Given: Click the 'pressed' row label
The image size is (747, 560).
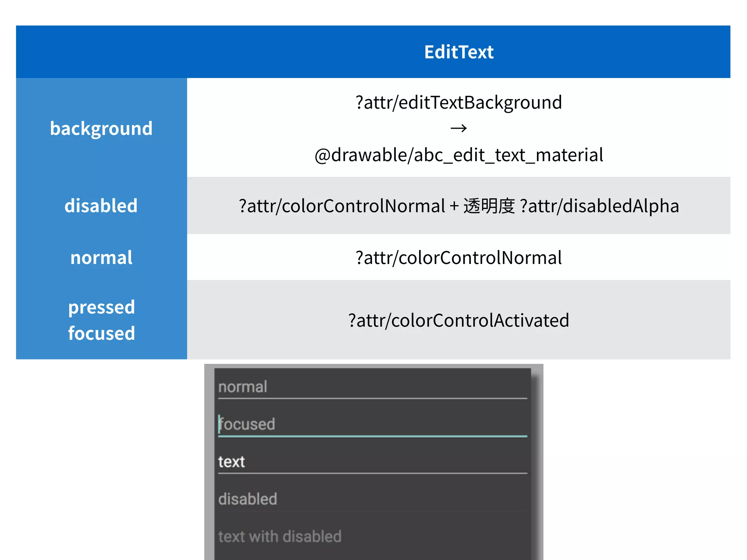Looking at the screenshot, I should [x=101, y=307].
